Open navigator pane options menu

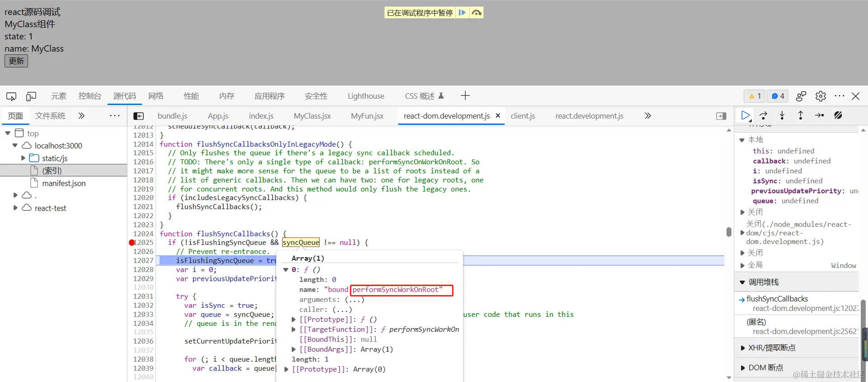click(114, 116)
